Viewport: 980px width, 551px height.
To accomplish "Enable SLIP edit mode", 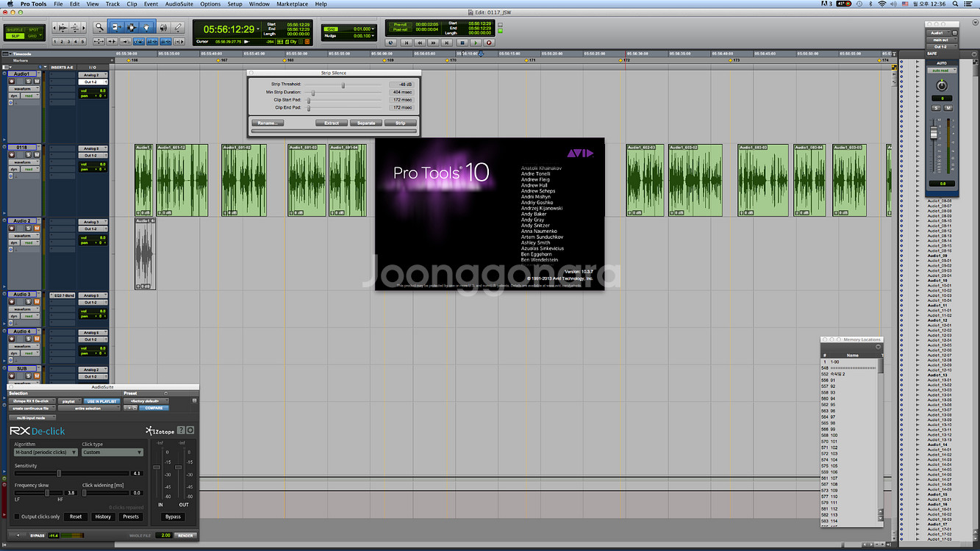I will pyautogui.click(x=15, y=36).
